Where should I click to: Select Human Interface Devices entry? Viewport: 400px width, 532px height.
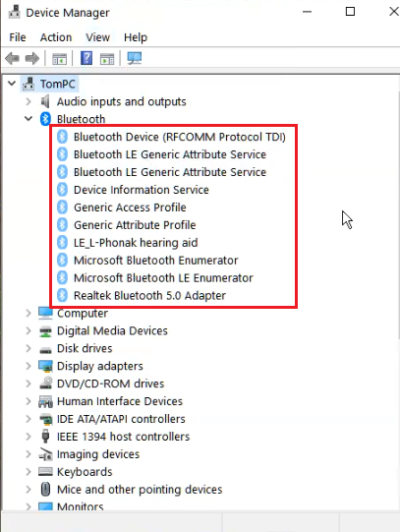coord(120,401)
